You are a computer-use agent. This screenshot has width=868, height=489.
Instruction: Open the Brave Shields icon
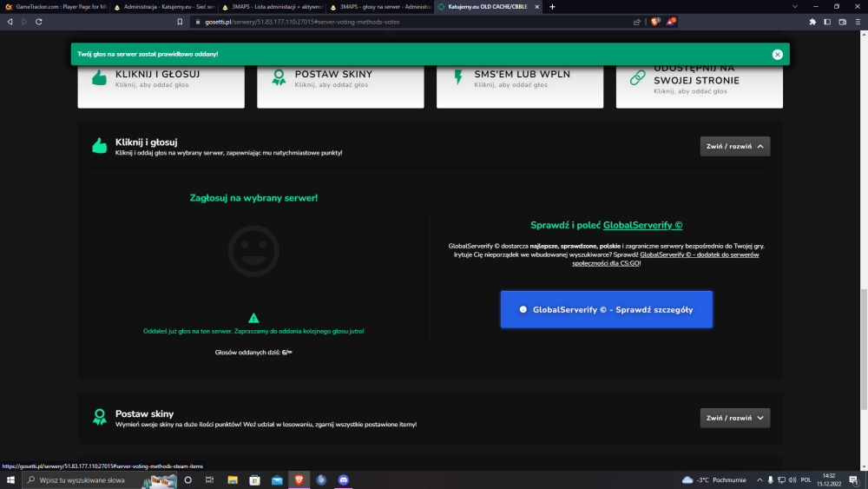tap(655, 22)
